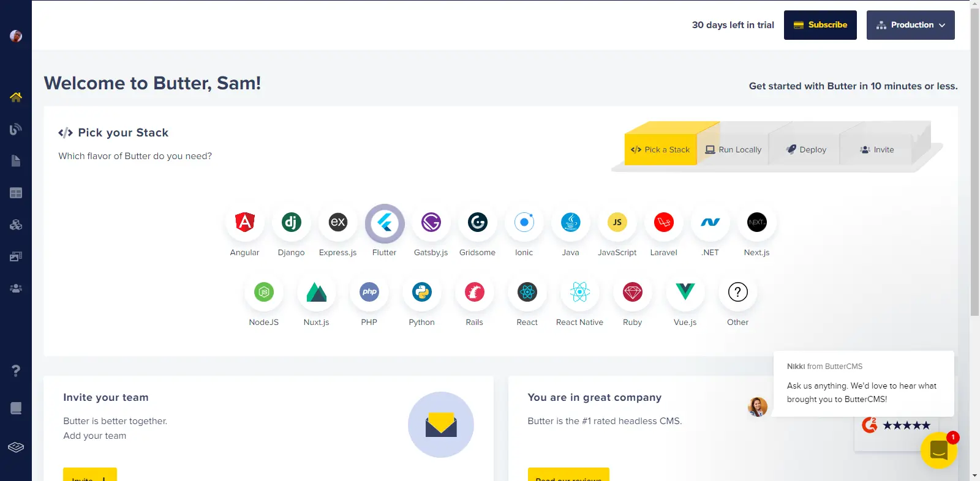This screenshot has width=980, height=481.
Task: Switch to the Run Locally step
Action: (x=733, y=149)
